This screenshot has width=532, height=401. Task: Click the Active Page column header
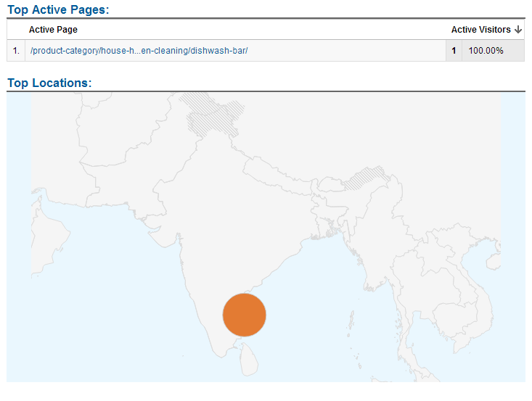(x=53, y=30)
